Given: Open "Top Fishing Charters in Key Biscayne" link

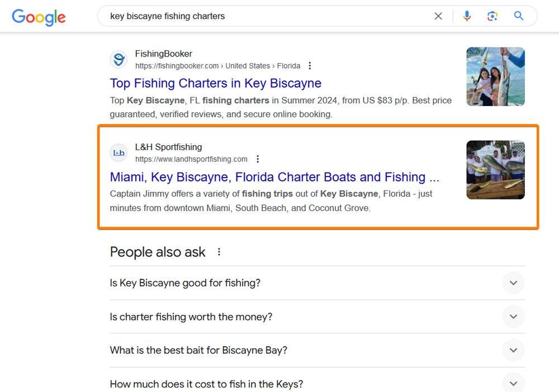Looking at the screenshot, I should coord(215,83).
